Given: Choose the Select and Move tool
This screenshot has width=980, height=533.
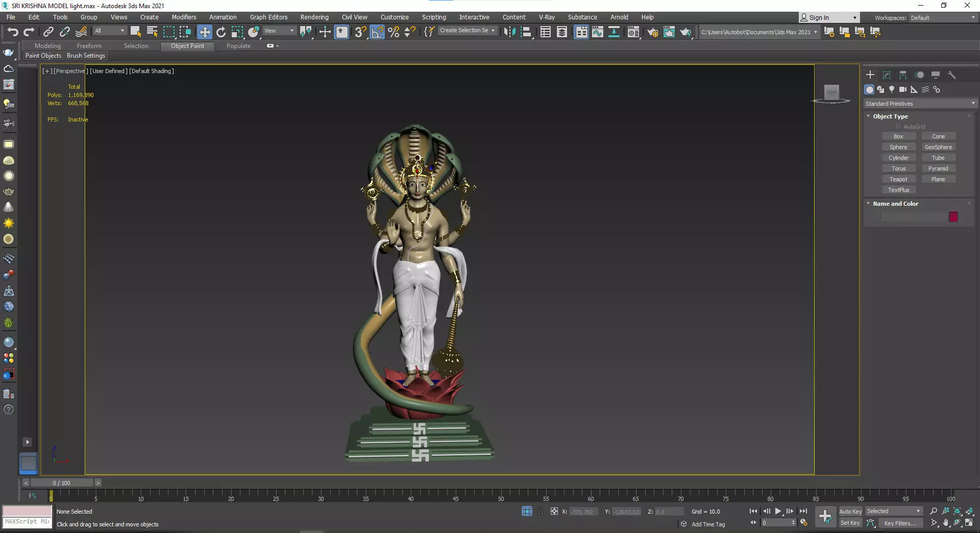Looking at the screenshot, I should (x=205, y=32).
